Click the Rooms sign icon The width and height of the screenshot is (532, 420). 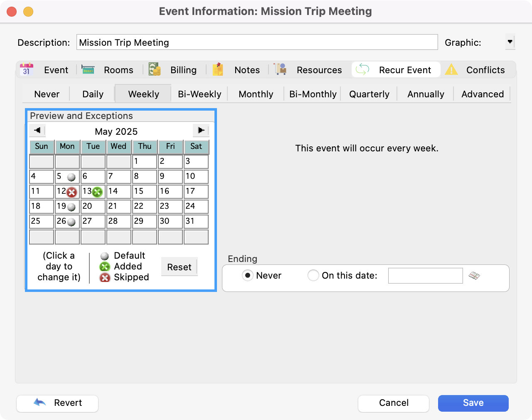click(x=88, y=69)
